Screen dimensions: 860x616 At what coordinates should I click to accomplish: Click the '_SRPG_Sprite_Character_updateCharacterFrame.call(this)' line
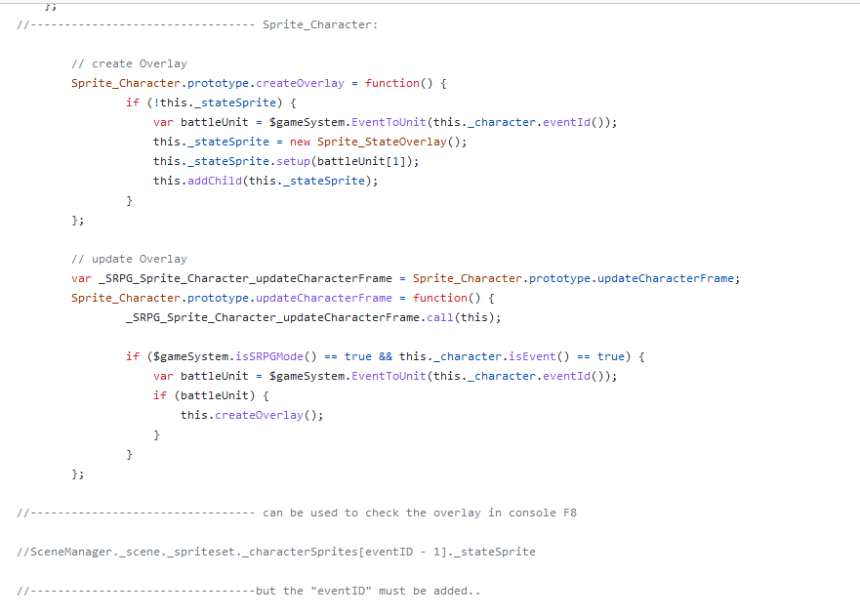pos(313,317)
